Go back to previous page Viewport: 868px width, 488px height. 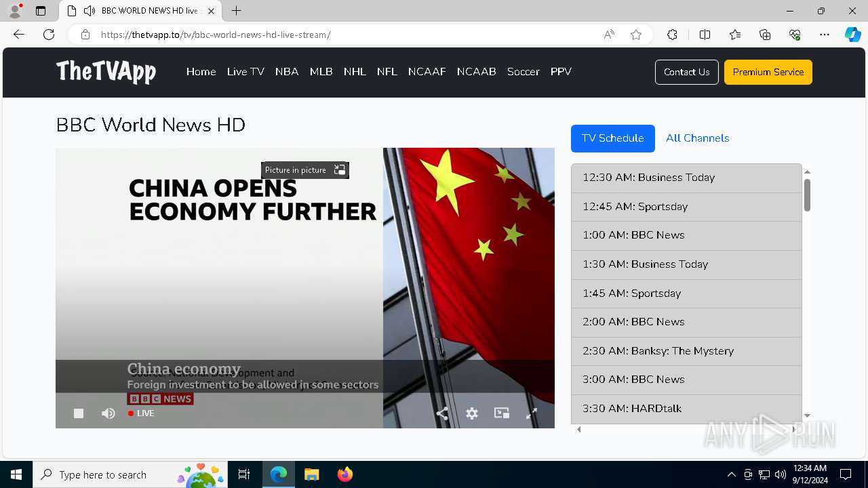tap(19, 35)
